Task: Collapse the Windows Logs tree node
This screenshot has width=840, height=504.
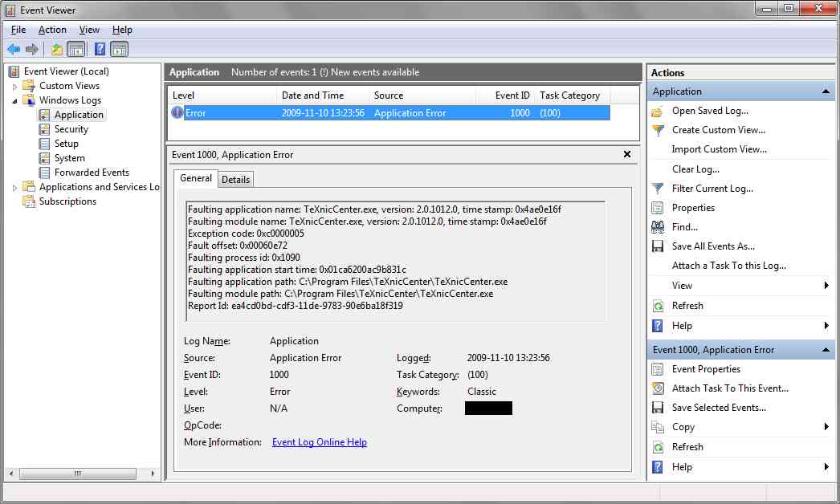Action: 14,100
